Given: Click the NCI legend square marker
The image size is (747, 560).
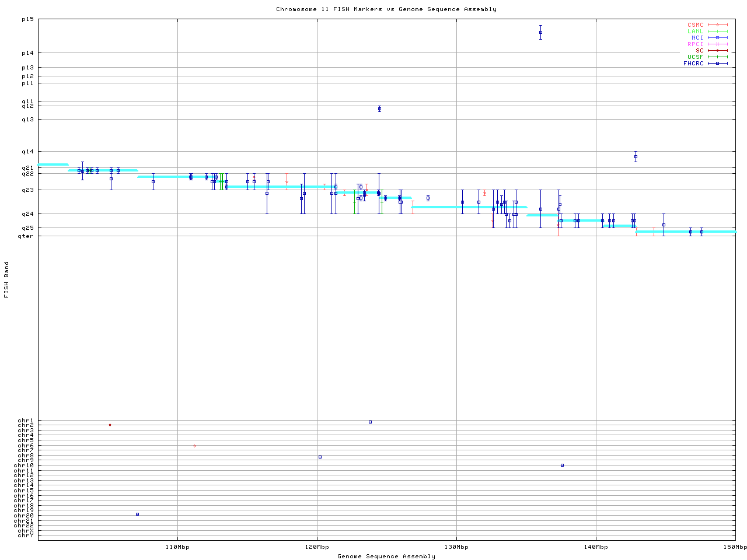Looking at the screenshot, I should (717, 38).
